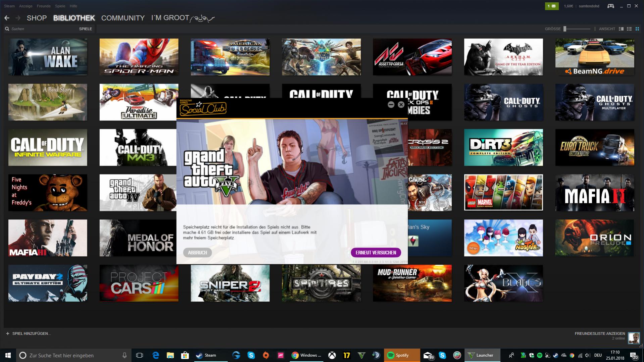
Task: Open the green message inbox notification
Action: click(x=552, y=6)
